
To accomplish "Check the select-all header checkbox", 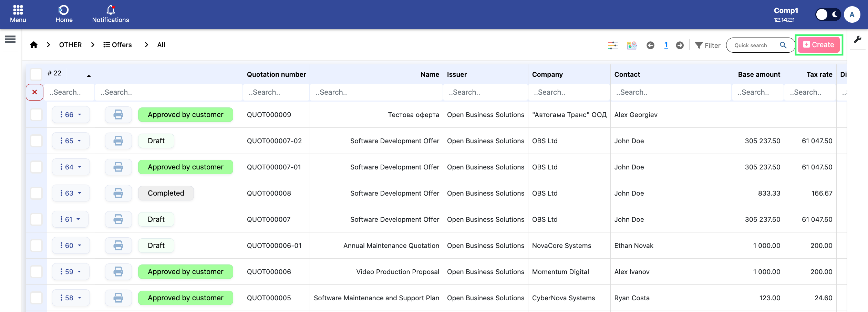I will 36,74.
